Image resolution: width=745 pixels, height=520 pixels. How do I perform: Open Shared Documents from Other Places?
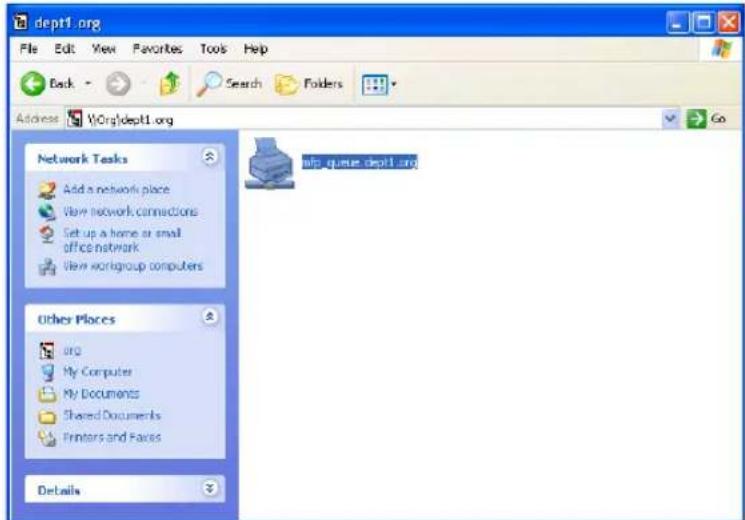[112, 415]
